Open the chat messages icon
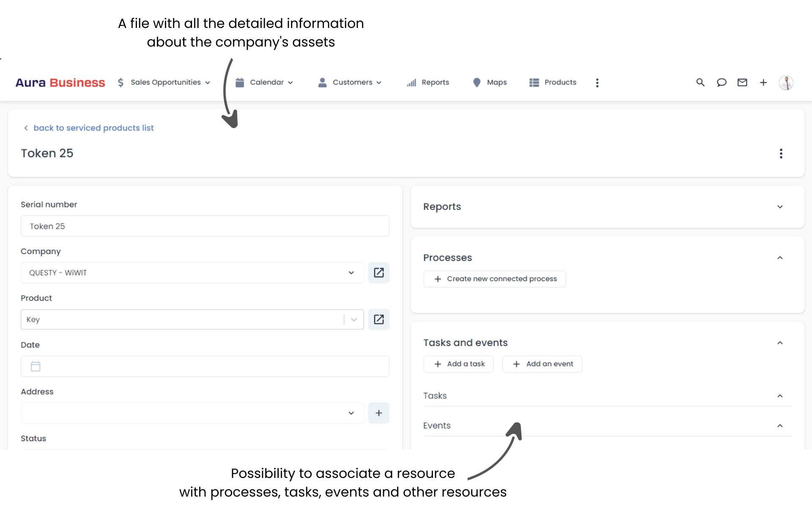Screen dimensions: 812x508 click(721, 83)
